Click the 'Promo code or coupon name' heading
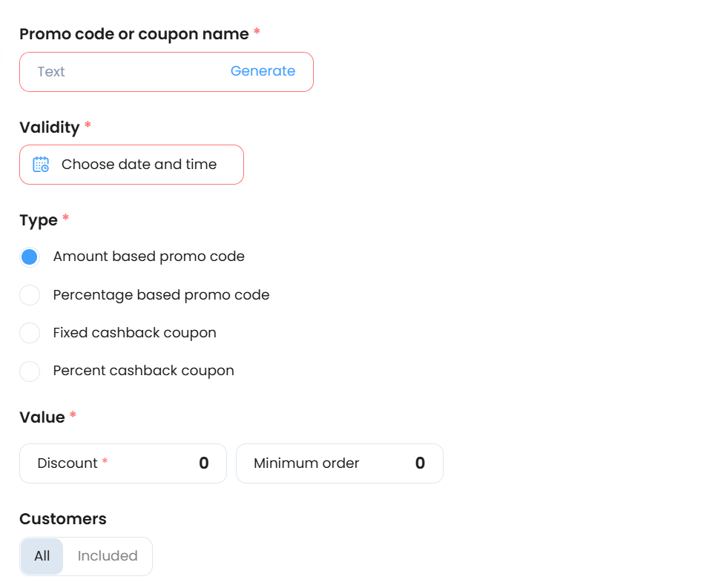 (134, 34)
